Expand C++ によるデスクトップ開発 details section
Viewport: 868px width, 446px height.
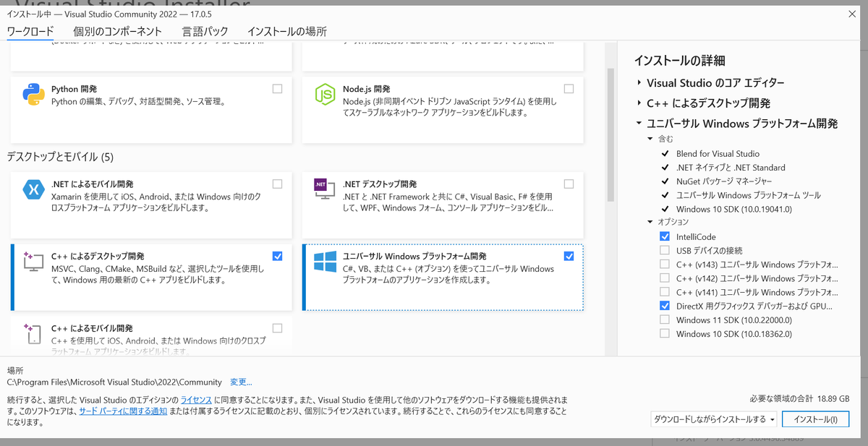coord(639,103)
